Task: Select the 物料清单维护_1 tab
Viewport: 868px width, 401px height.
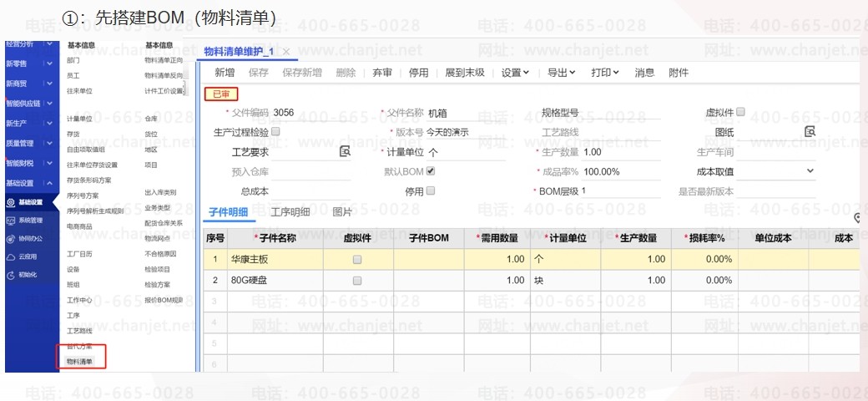Action: click(240, 52)
